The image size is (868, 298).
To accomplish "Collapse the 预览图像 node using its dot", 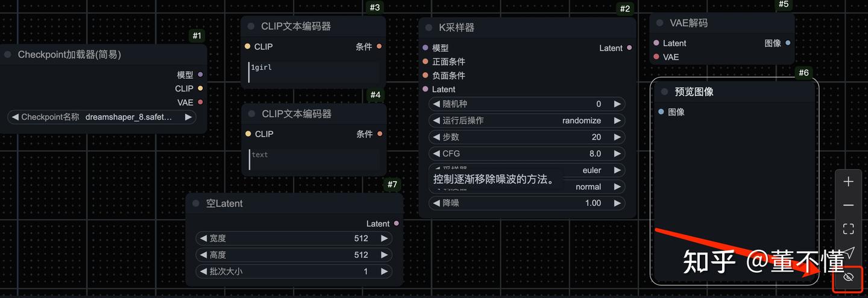I will click(x=665, y=92).
